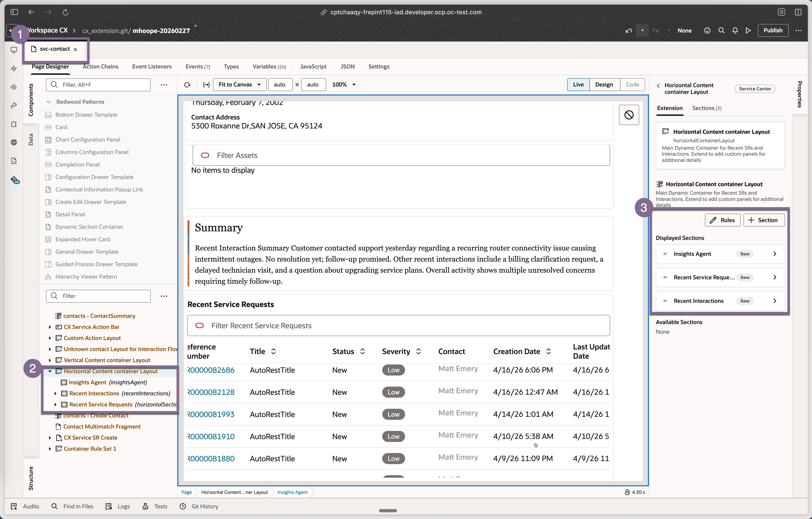Screen dimensions: 812x519
Task: Open the header search magnifier
Action: (x=721, y=30)
